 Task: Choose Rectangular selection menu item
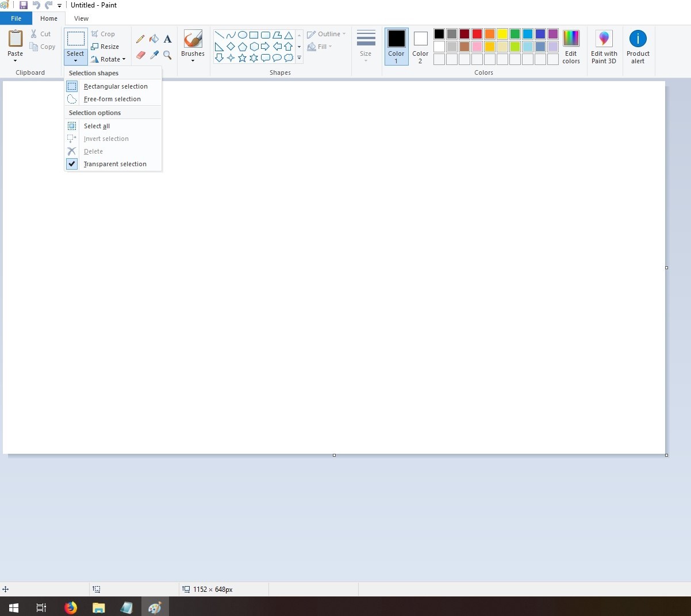click(x=113, y=86)
